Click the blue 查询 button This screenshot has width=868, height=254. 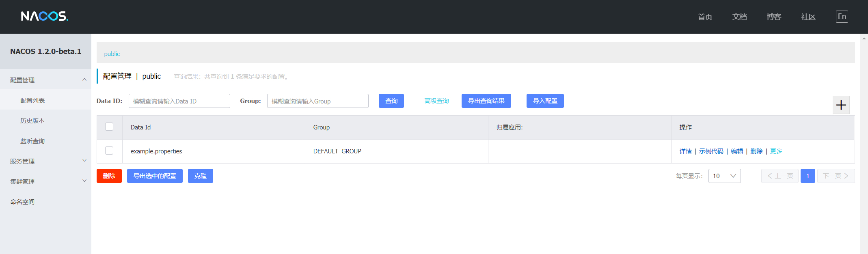tap(391, 101)
